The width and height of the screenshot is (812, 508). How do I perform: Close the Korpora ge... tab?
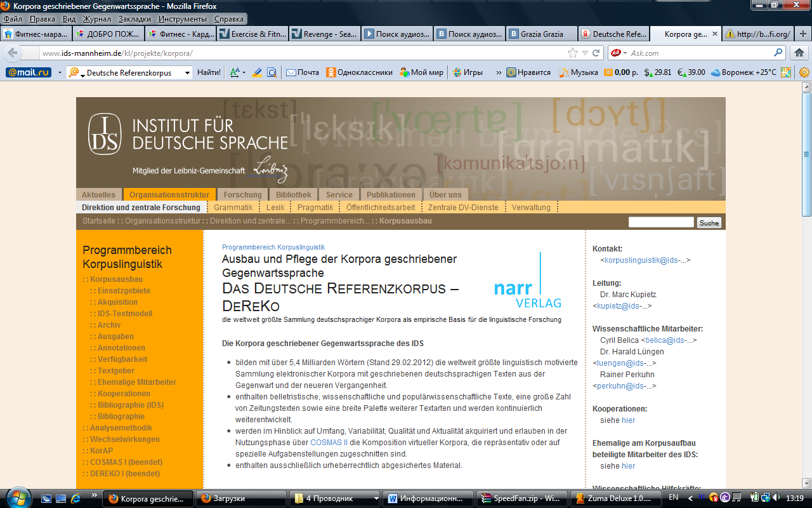[716, 34]
